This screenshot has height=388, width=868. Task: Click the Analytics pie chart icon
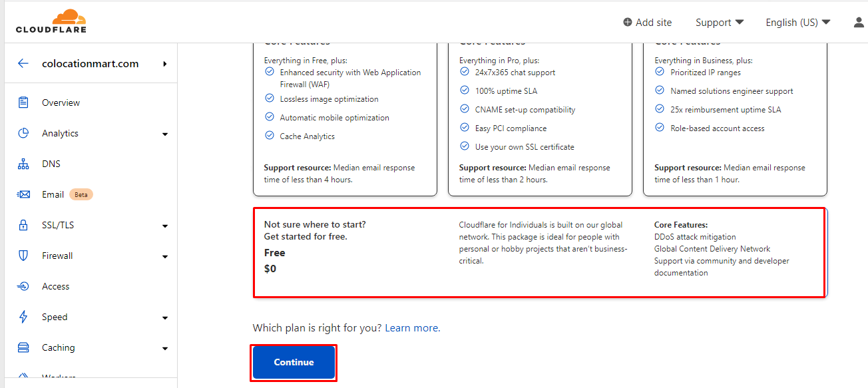click(23, 133)
